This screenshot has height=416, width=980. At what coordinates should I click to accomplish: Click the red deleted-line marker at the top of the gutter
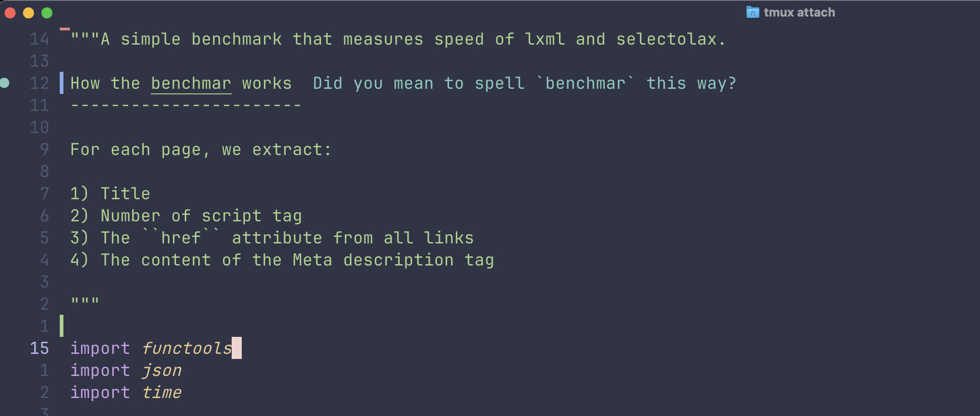click(65, 29)
